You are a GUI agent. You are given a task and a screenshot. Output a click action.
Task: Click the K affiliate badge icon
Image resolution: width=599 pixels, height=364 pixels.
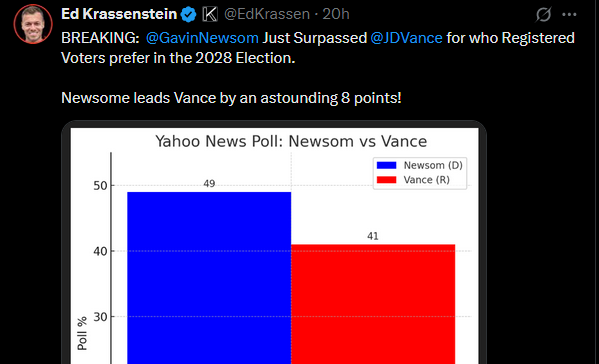210,15
